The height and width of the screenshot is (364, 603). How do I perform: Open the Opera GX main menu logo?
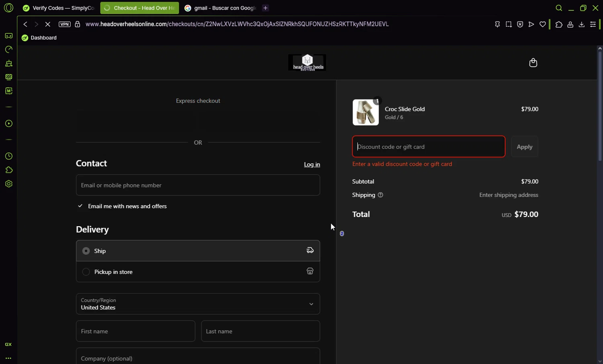coord(8,8)
